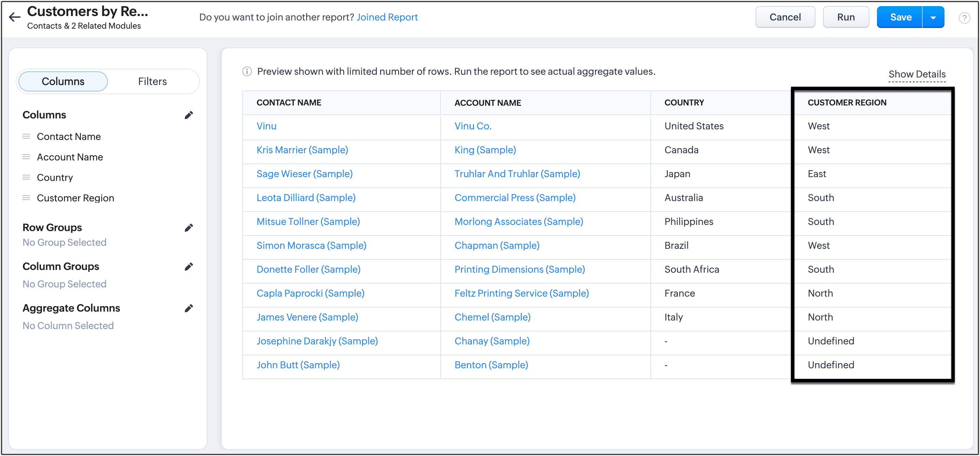Click the Account Name drag handle icon
This screenshot has width=980, height=456.
(26, 157)
